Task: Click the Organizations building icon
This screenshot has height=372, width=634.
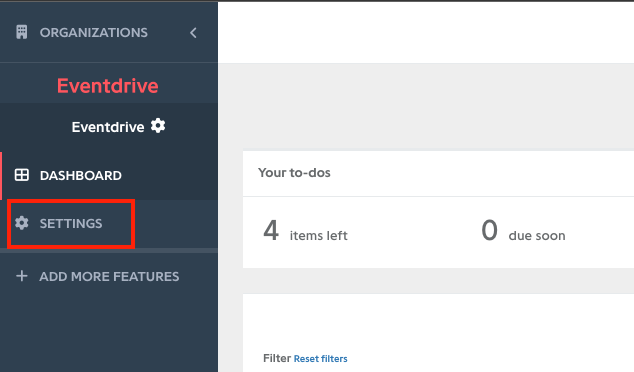Action: [21, 32]
